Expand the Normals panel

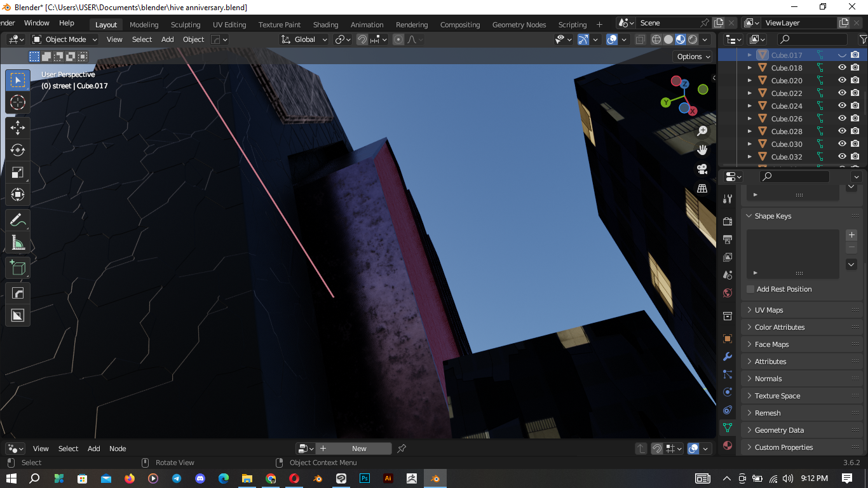(803, 379)
